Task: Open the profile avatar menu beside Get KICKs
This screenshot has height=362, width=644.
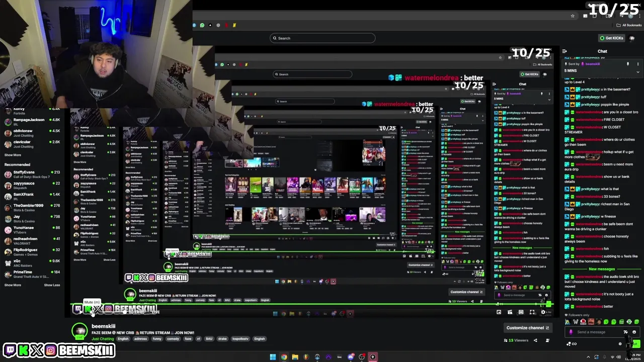Action: click(631, 38)
